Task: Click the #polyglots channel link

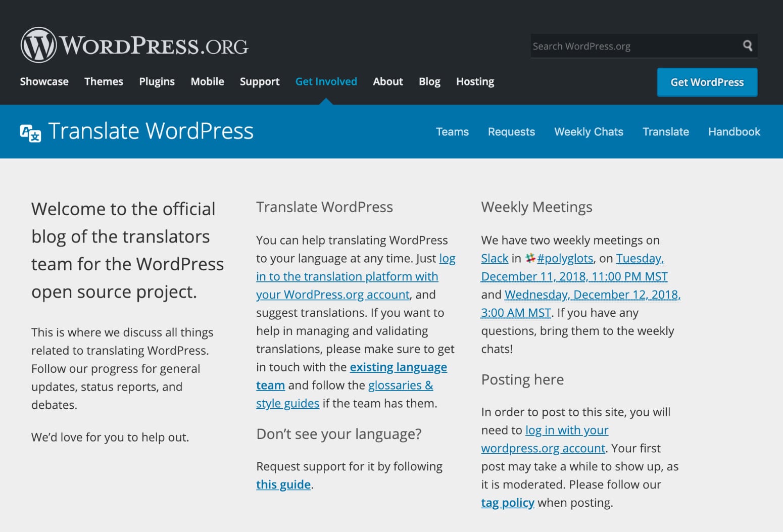Action: pyautogui.click(x=565, y=258)
